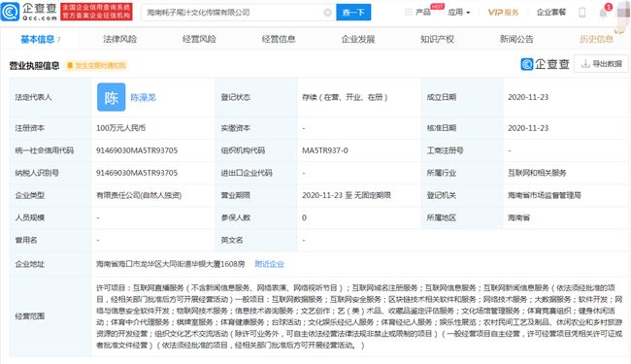631x364 pixels.
Task: Click 发生变更时通知我 notice button
Action: 96,66
